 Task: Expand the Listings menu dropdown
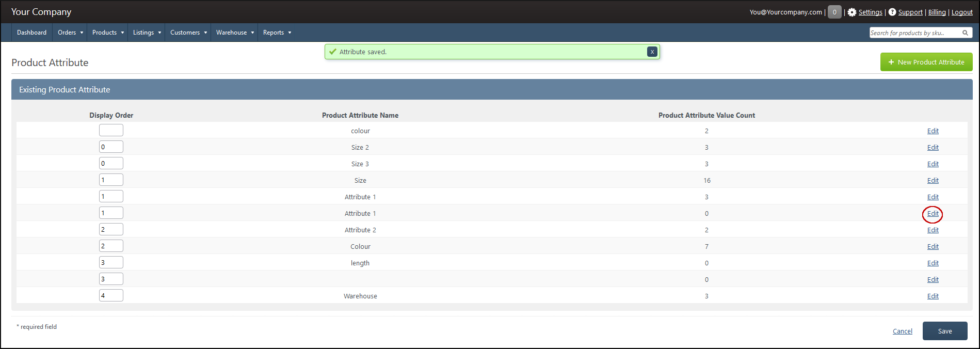coord(147,33)
